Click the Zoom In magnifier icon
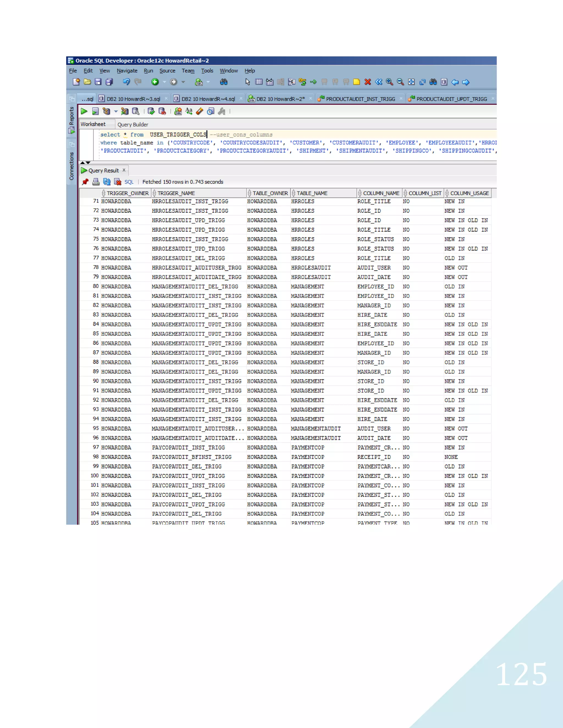This screenshot has width=563, height=728. 389,82
